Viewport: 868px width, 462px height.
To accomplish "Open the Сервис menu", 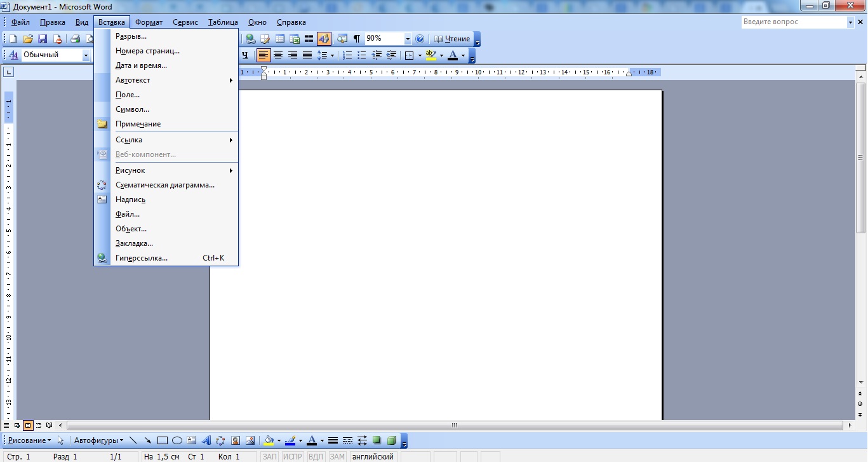I will coord(185,22).
